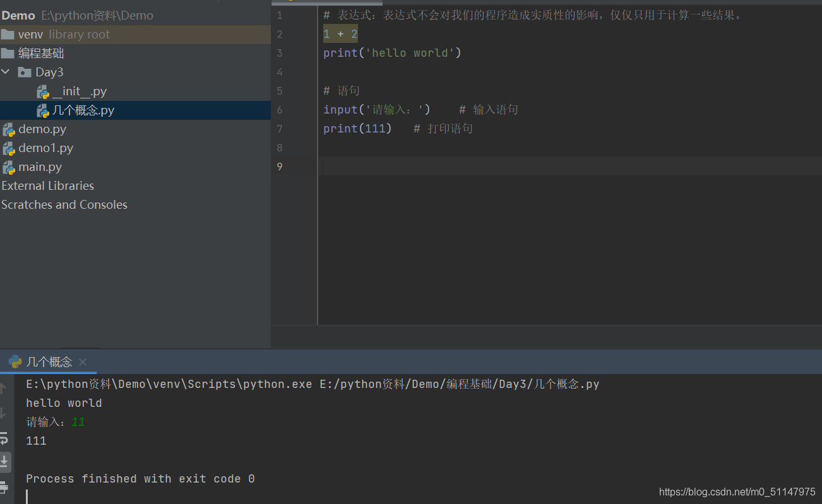
Task: Click the input('请输入：') code
Action: tap(377, 110)
